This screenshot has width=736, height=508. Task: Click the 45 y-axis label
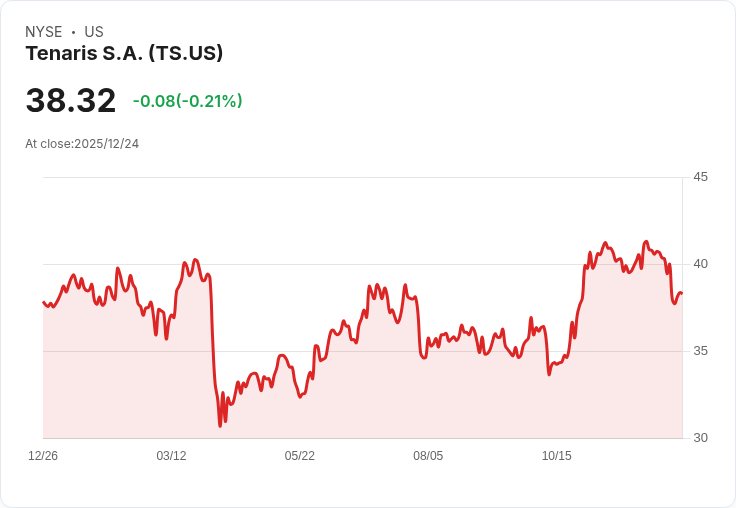tap(700, 177)
